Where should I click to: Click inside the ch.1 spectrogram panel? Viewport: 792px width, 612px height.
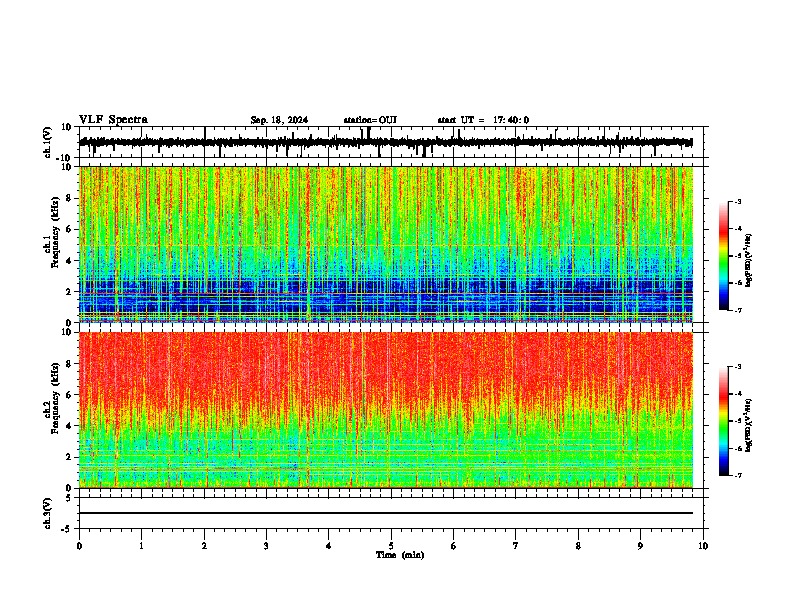pos(386,244)
